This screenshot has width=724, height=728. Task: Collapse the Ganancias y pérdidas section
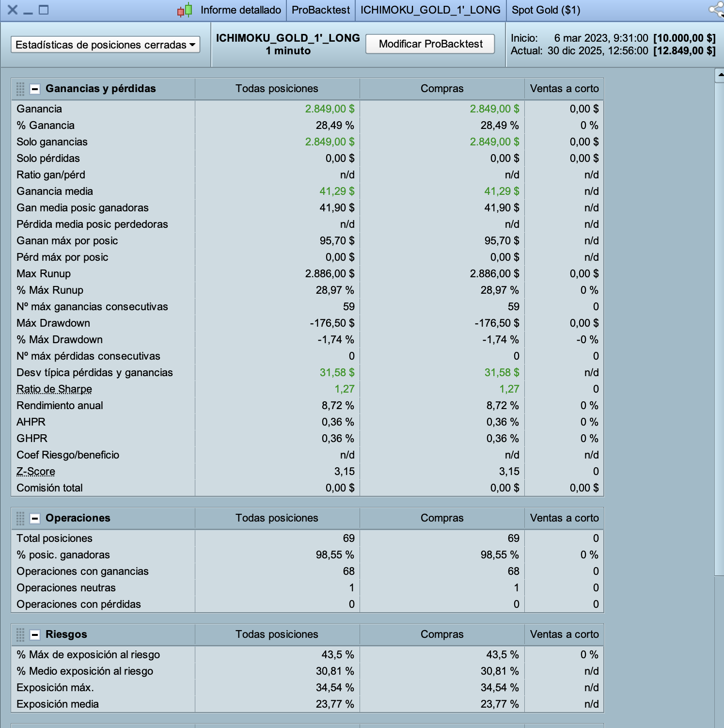point(35,89)
